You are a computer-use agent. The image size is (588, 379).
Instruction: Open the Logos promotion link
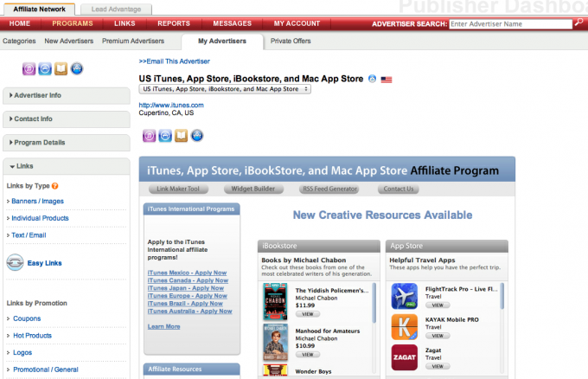click(22, 352)
